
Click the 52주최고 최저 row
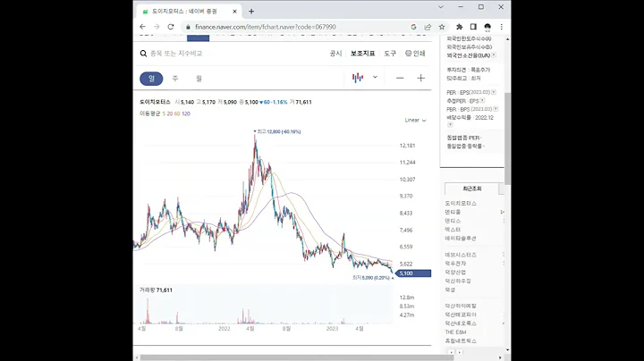tap(463, 78)
